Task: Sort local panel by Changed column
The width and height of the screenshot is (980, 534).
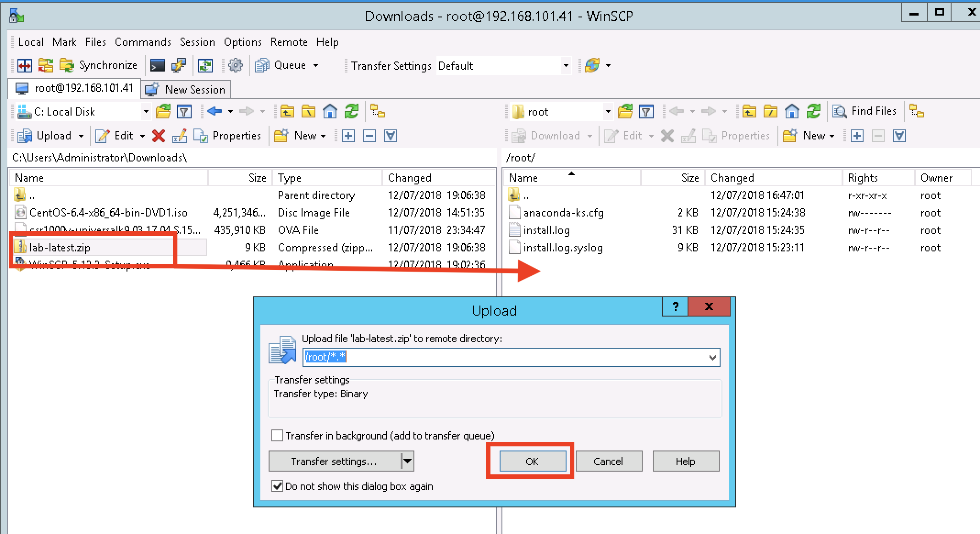Action: [439, 178]
